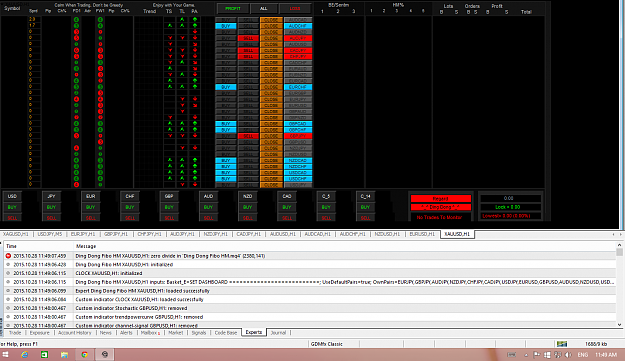Click the C_5 basket button
The width and height of the screenshot is (625, 361).
(326, 196)
